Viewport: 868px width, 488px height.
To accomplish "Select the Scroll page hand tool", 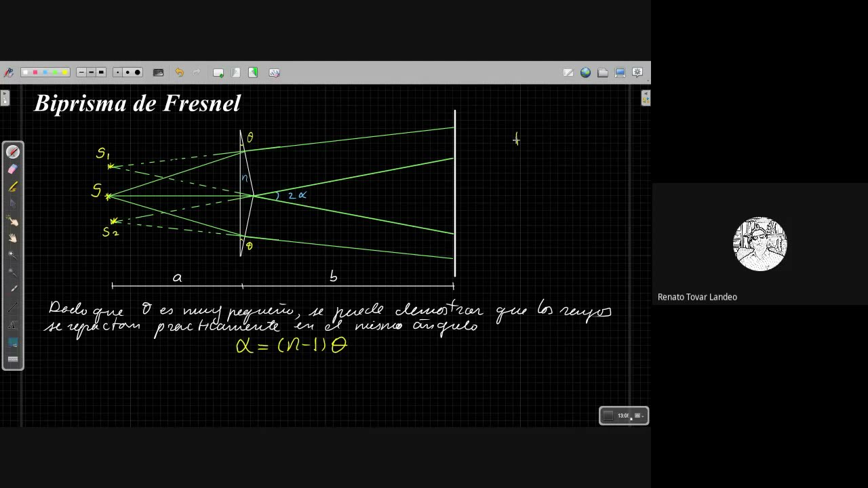I will coord(13,238).
